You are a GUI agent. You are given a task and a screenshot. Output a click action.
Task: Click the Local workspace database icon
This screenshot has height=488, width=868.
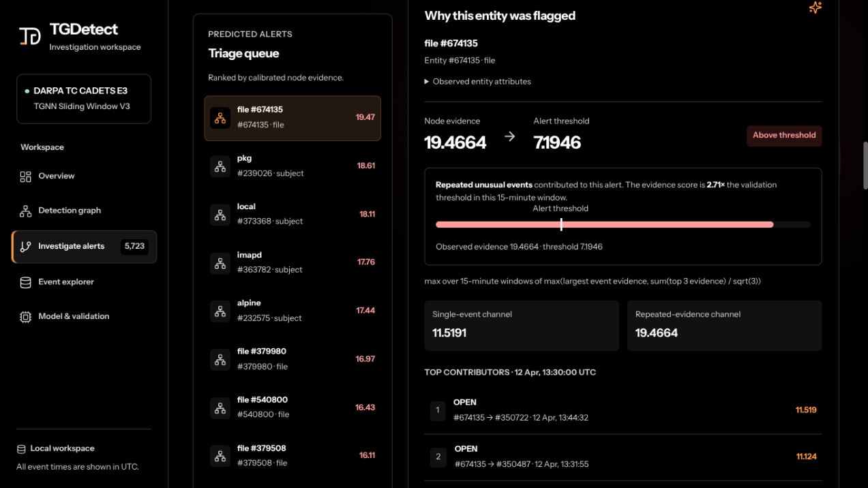(21, 449)
